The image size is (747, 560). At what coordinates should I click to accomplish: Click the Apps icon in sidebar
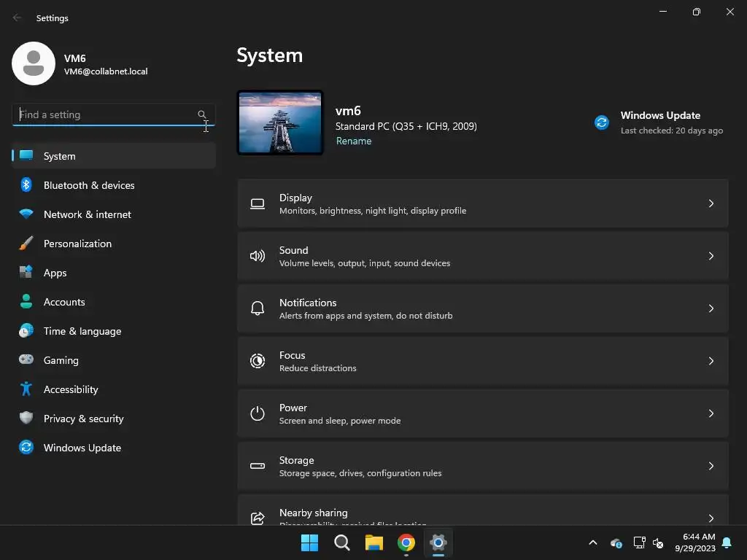click(26, 273)
